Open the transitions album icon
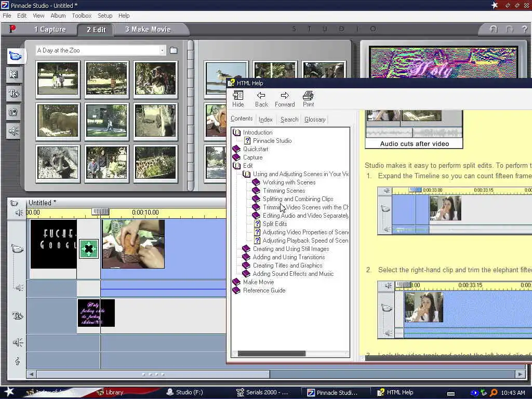 pyautogui.click(x=14, y=75)
